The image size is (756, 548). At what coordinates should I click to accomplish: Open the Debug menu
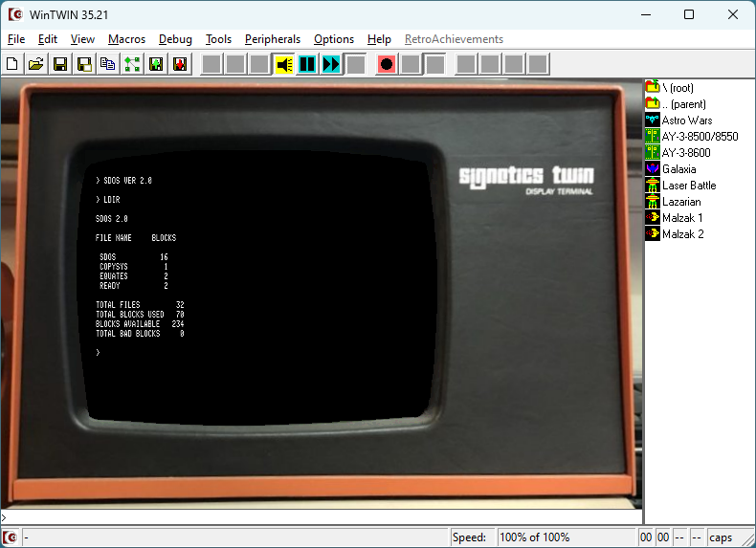(x=175, y=39)
